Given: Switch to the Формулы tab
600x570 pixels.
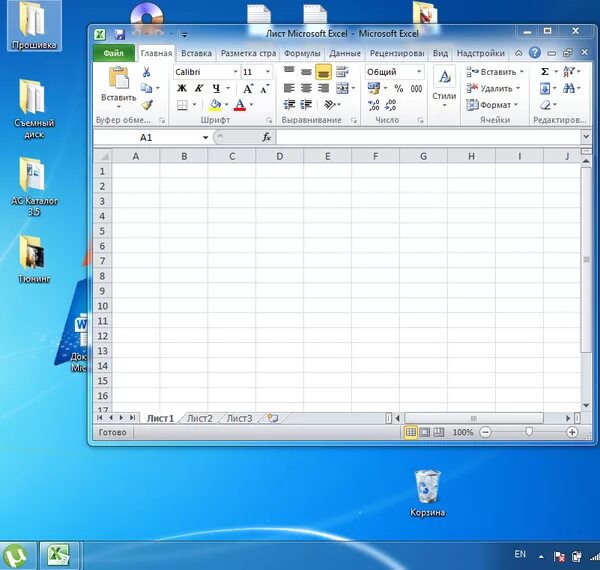Looking at the screenshot, I should tap(302, 53).
